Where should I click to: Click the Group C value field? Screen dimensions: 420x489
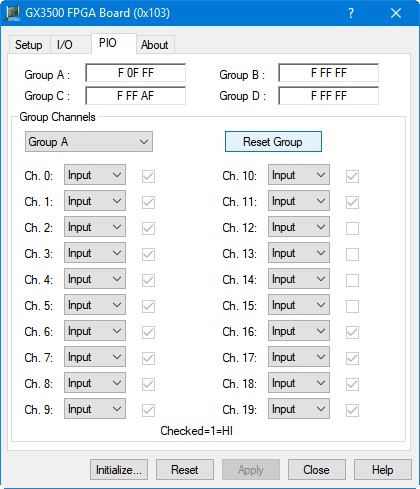click(x=135, y=96)
